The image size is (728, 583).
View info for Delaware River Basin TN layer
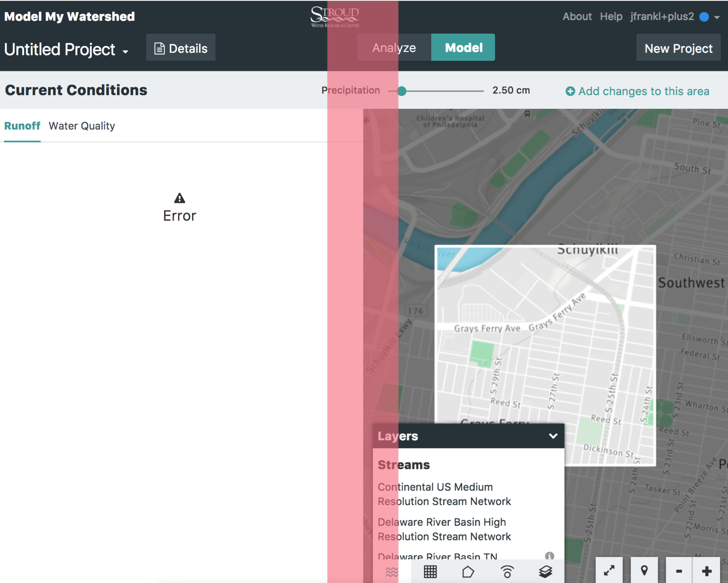(x=550, y=555)
